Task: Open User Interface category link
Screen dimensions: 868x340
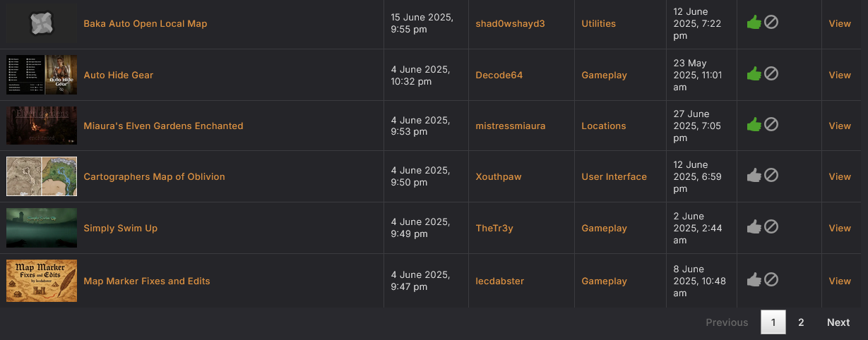Action: 614,176
